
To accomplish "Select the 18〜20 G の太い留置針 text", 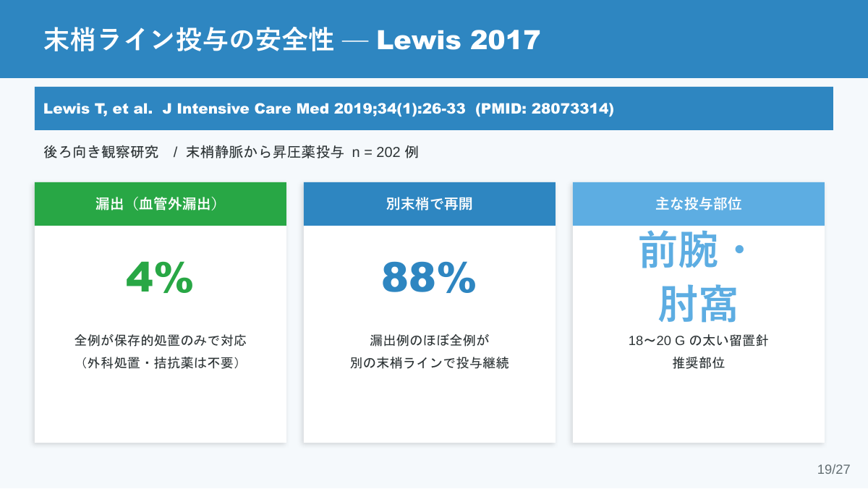I will (x=699, y=340).
